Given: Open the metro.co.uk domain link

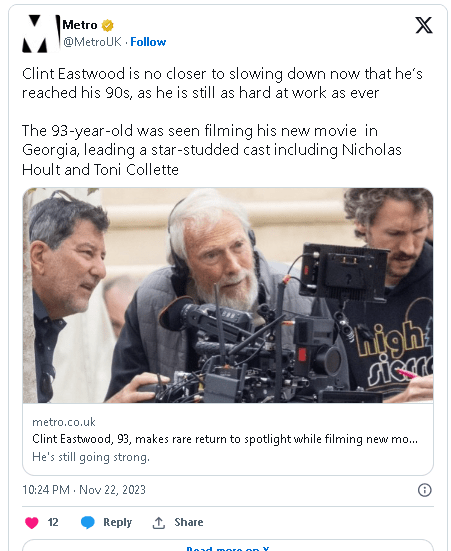Looking at the screenshot, I should click(64, 422).
